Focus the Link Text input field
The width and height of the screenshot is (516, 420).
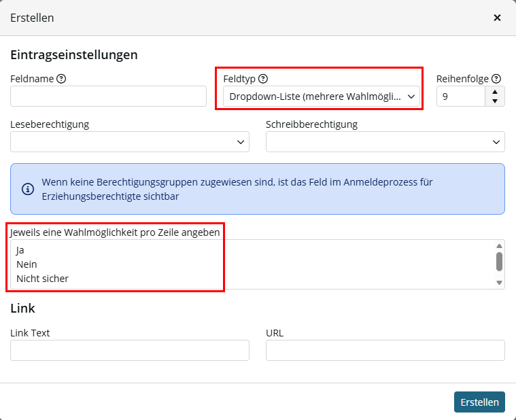point(130,350)
